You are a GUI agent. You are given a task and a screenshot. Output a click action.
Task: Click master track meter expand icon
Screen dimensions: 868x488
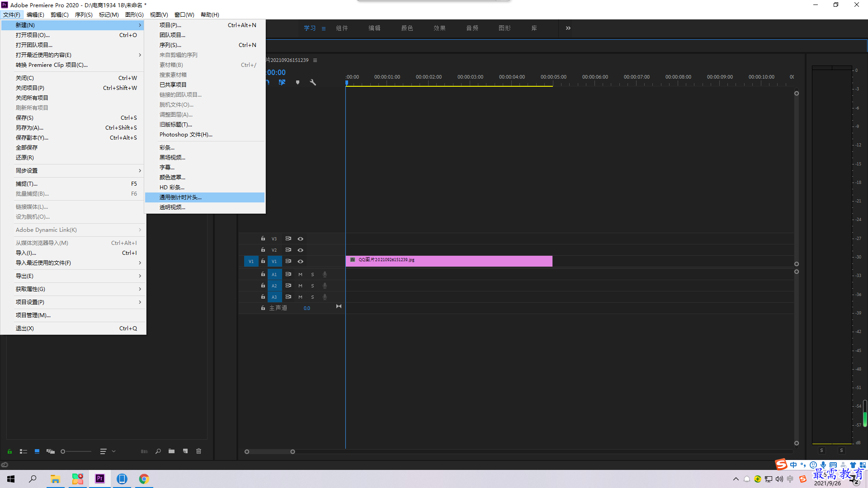339,306
